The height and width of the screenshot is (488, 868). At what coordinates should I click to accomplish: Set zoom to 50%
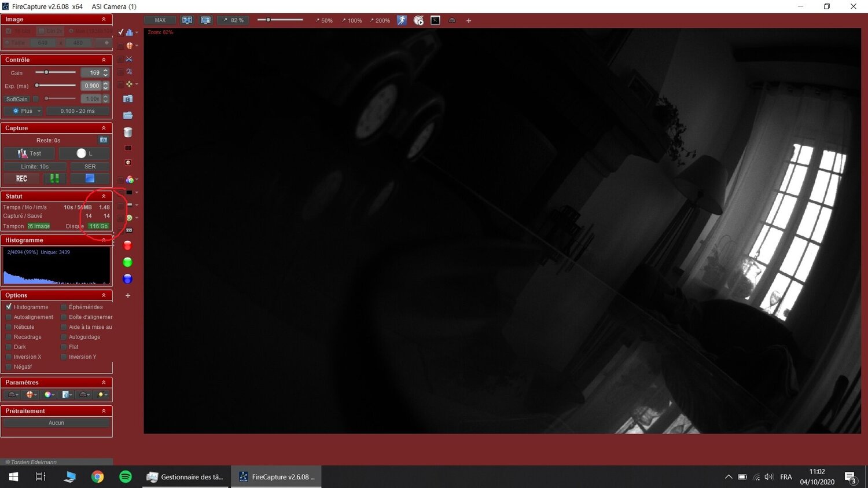(324, 20)
